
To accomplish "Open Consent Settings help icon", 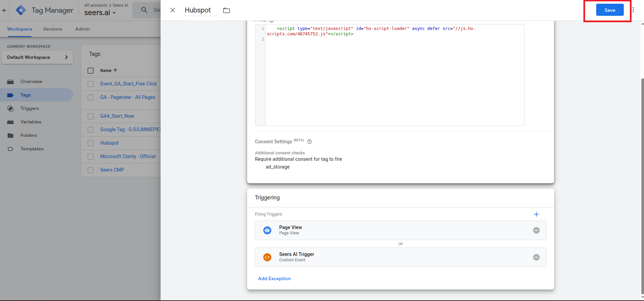I will click(309, 142).
